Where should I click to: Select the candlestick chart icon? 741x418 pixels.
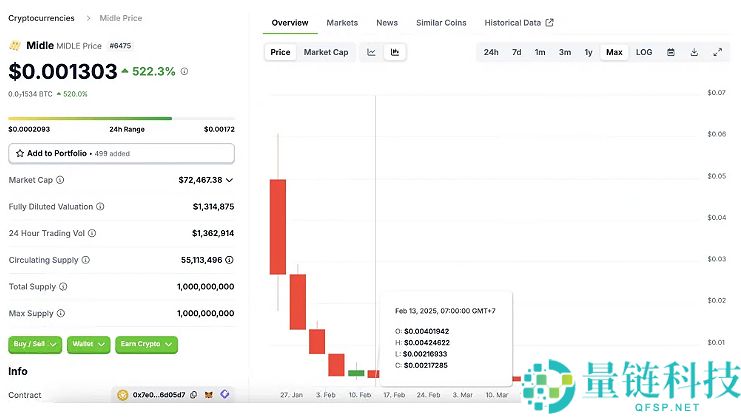(395, 52)
